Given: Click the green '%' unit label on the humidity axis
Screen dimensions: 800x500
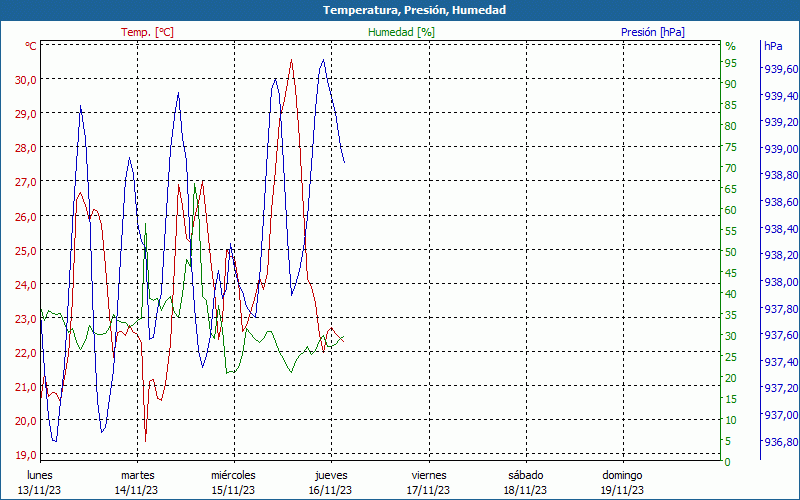Looking at the screenshot, I should [x=731, y=46].
